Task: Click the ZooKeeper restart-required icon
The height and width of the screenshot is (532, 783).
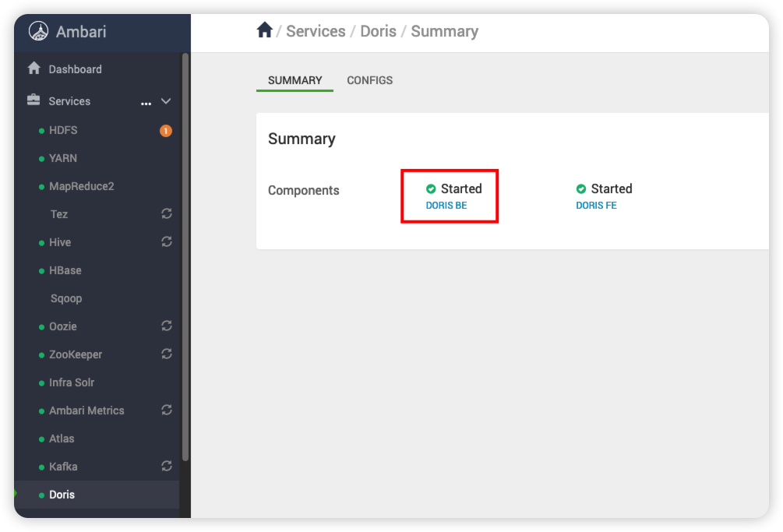Action: point(167,354)
